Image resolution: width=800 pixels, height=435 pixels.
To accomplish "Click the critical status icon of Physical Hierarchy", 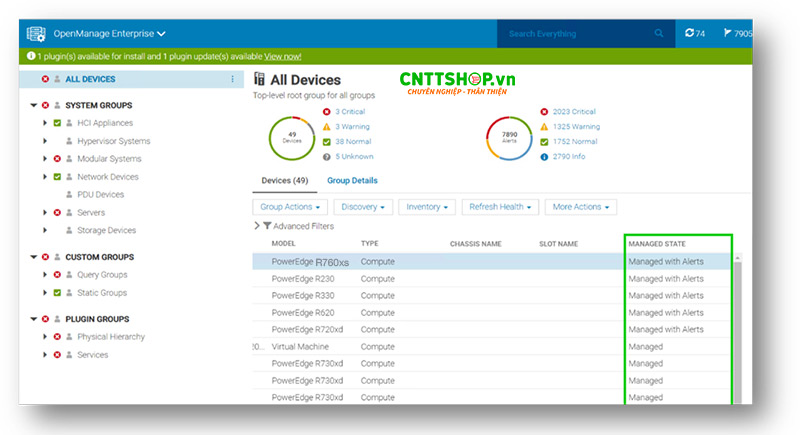I will [57, 337].
